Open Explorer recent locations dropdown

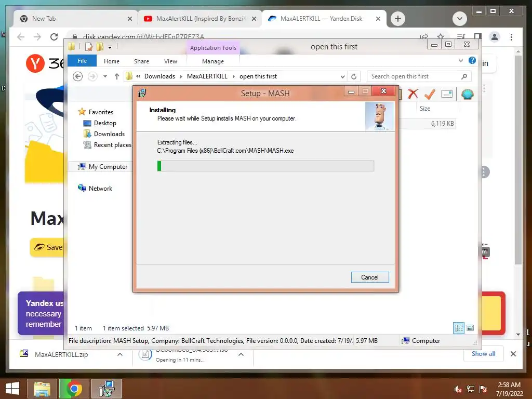pos(105,76)
